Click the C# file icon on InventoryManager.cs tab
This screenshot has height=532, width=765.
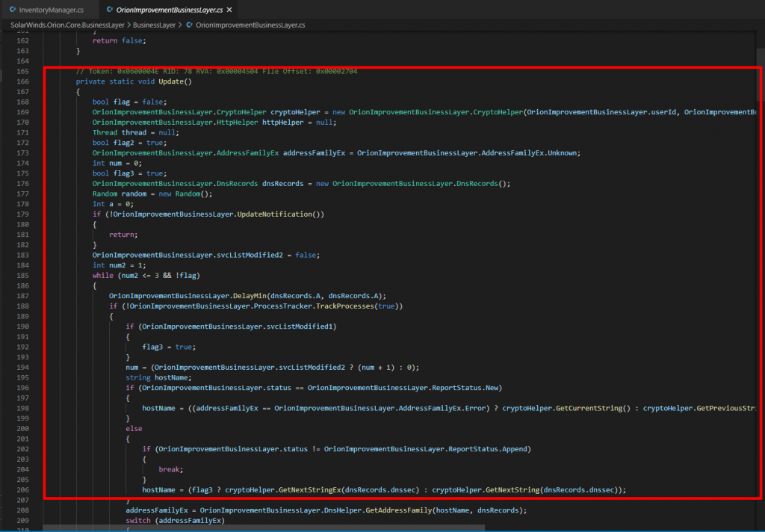13,10
